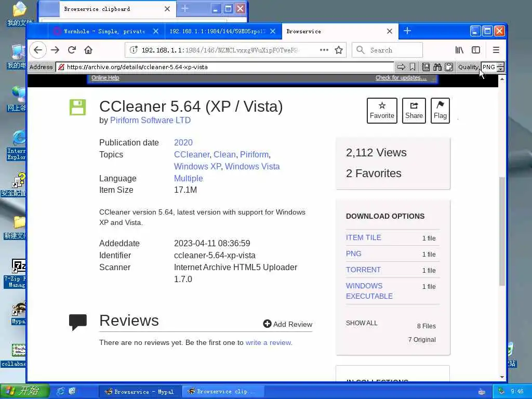The width and height of the screenshot is (532, 399).
Task: Follow the 'write a review' link
Action: pos(268,342)
